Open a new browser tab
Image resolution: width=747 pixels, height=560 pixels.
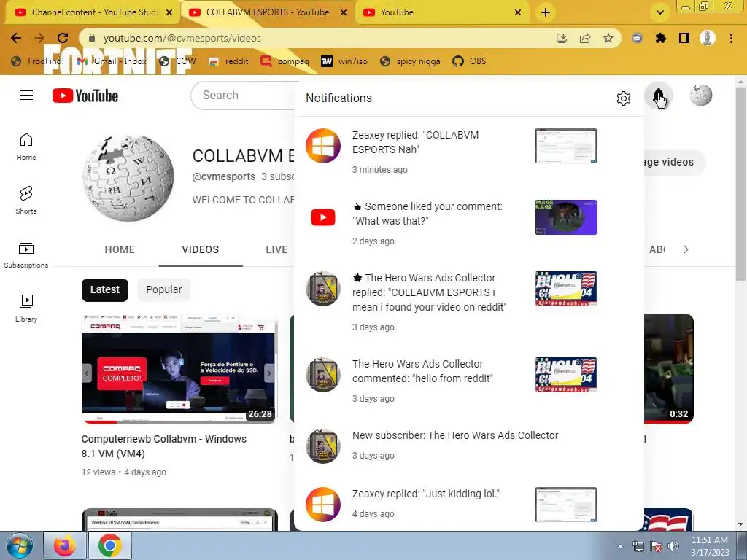click(546, 12)
